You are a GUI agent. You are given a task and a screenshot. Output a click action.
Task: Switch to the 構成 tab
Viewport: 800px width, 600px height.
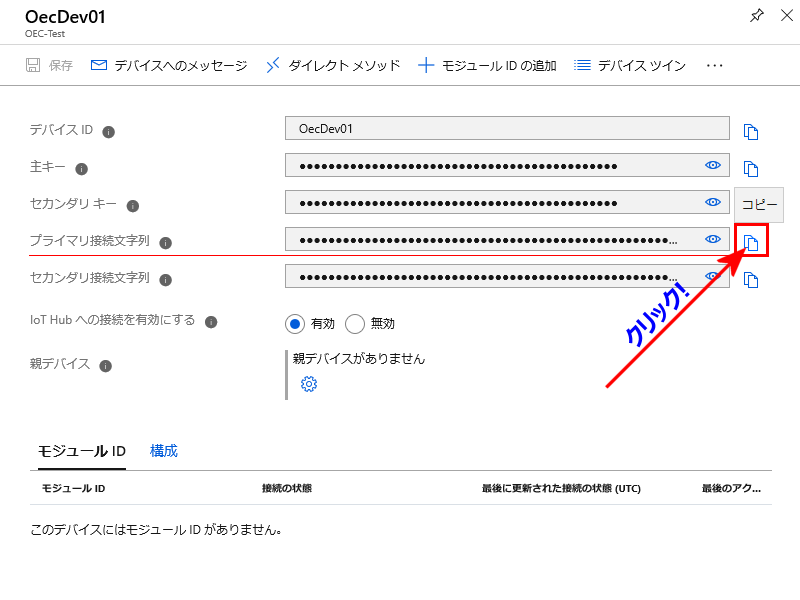coord(164,451)
